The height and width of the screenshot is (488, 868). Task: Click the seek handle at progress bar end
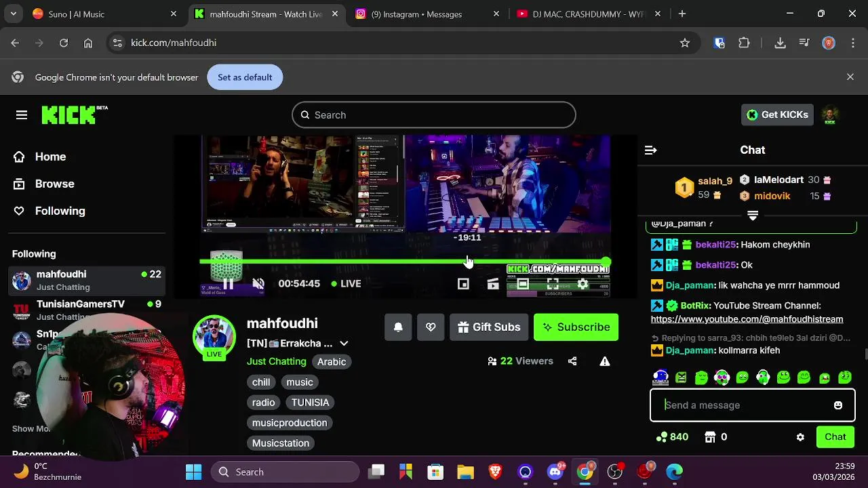606,262
